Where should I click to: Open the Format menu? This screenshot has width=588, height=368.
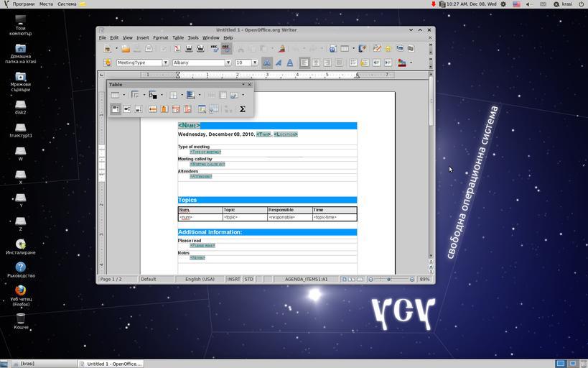[x=160, y=37]
